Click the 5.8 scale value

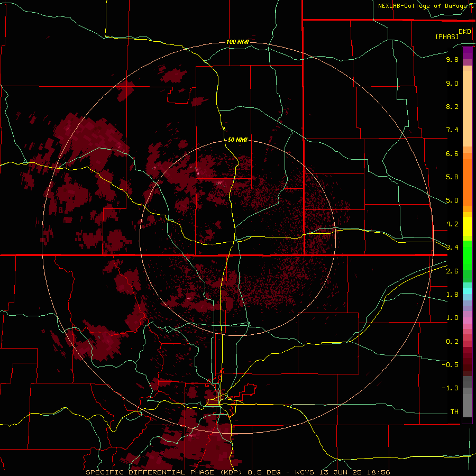(452, 177)
